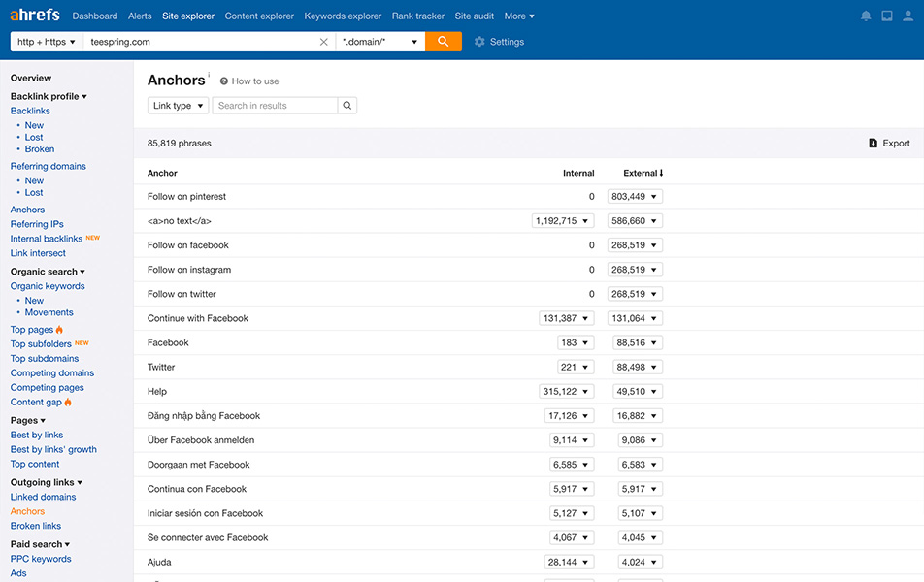Open the *.domain/* mode dropdown
The height and width of the screenshot is (582, 924).
(x=380, y=42)
